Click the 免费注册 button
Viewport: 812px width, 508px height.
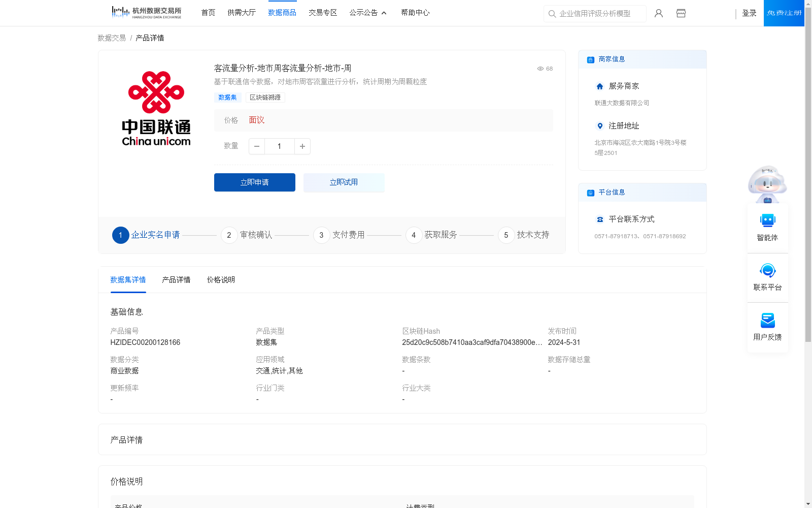(x=784, y=13)
